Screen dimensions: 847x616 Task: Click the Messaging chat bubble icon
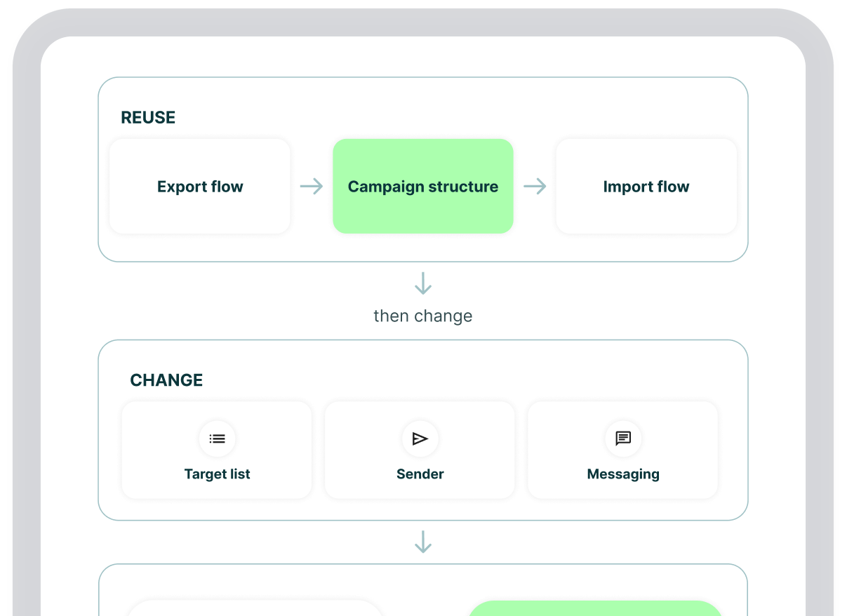[623, 438]
